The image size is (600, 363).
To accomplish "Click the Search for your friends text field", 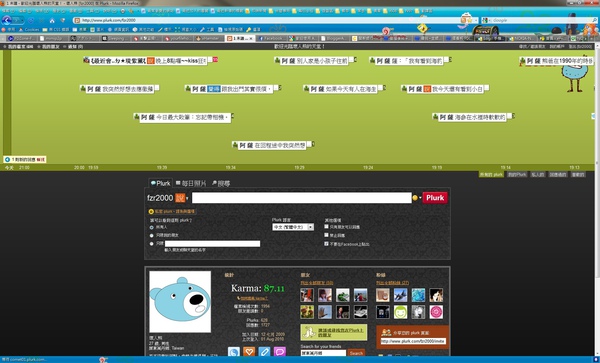I will tap(323, 353).
